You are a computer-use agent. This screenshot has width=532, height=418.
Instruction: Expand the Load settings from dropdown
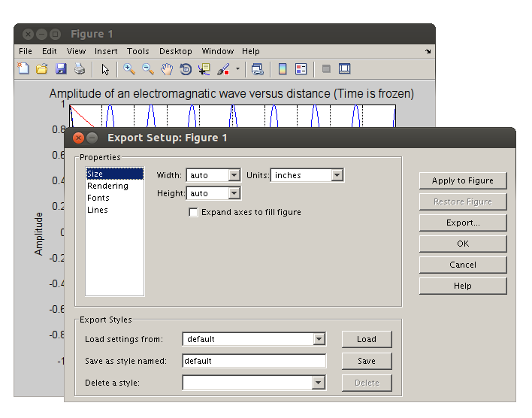tap(319, 339)
